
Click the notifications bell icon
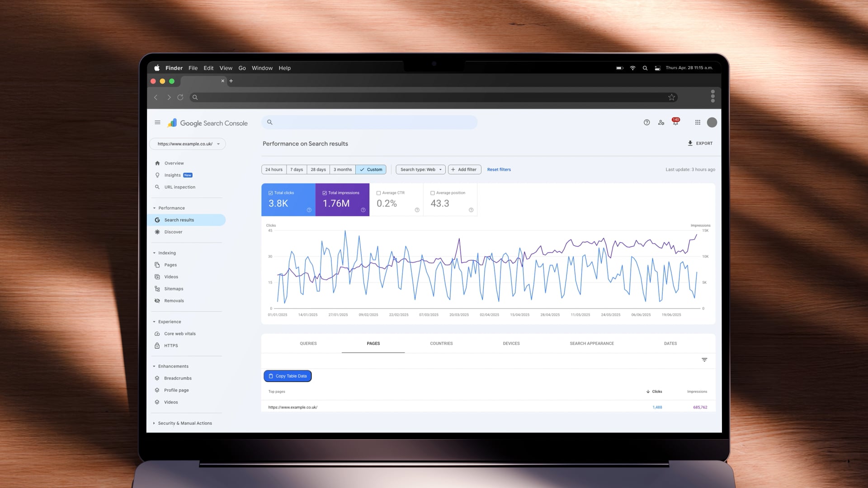coord(675,122)
